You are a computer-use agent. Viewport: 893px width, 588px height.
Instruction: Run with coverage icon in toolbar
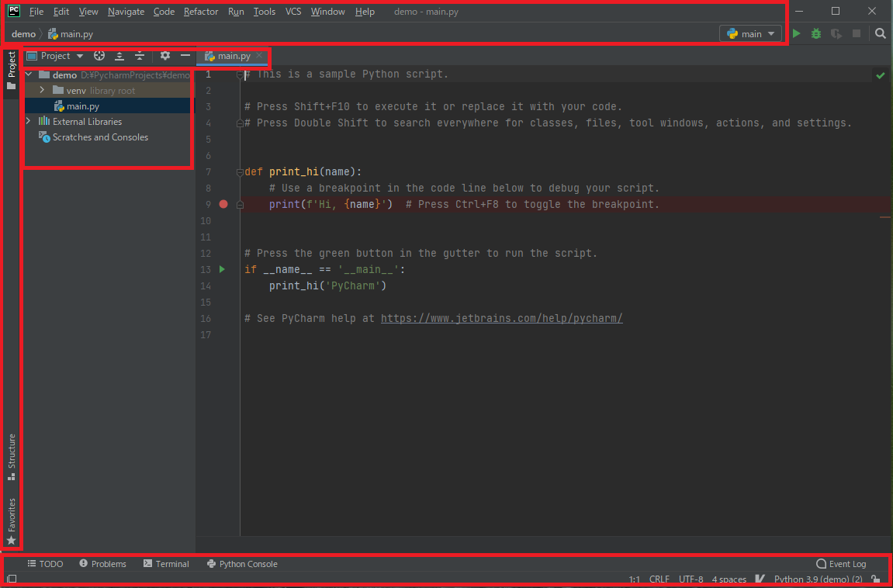[x=836, y=34]
